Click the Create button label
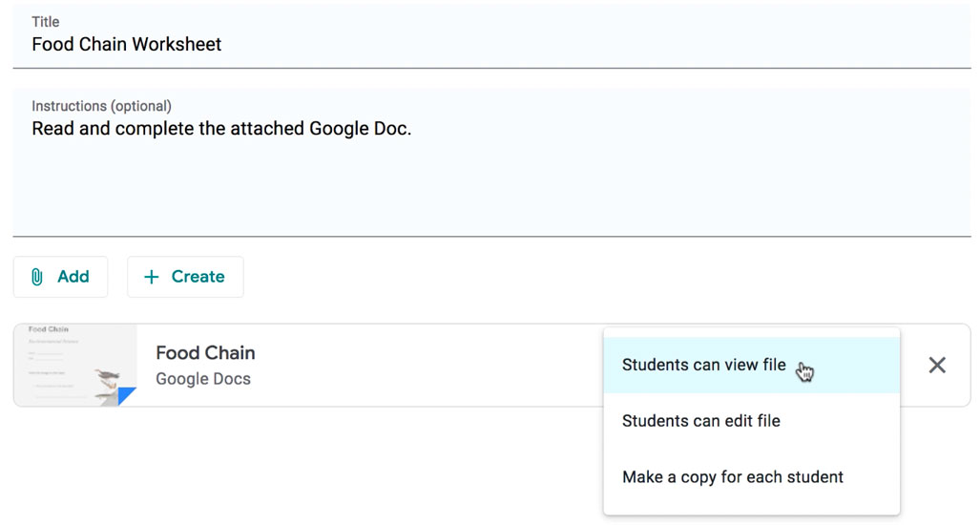 [x=198, y=276]
